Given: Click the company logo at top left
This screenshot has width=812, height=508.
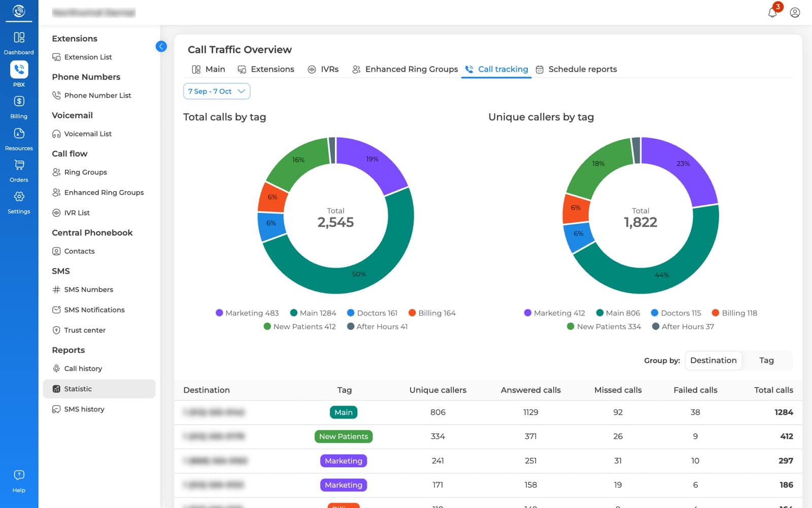Looking at the screenshot, I should 19,11.
